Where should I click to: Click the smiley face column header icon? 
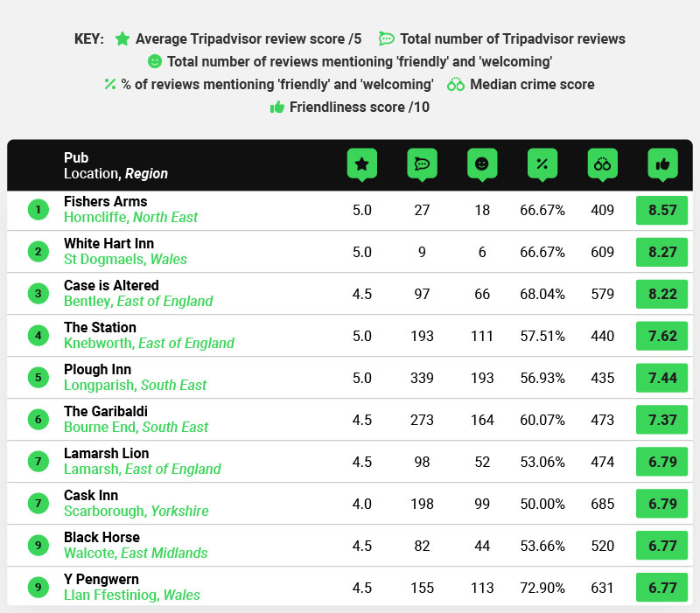pos(481,164)
